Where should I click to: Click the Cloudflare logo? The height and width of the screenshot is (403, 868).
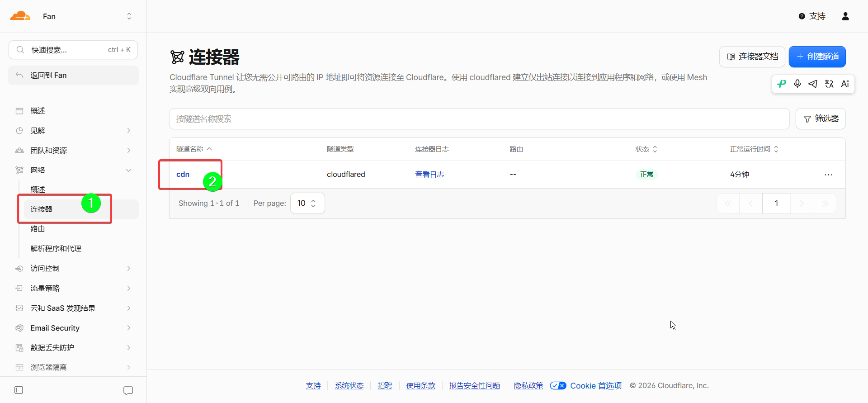coord(20,16)
